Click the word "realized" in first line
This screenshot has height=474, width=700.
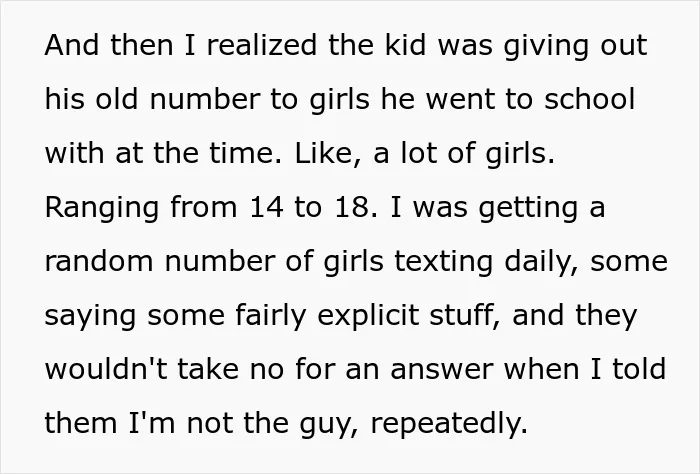tap(262, 45)
